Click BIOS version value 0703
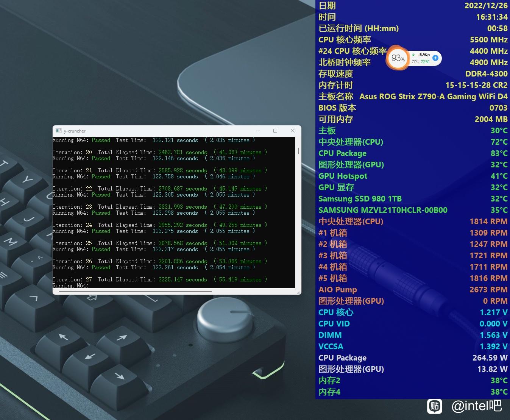Viewport: 510px width, 420px height. (498, 108)
